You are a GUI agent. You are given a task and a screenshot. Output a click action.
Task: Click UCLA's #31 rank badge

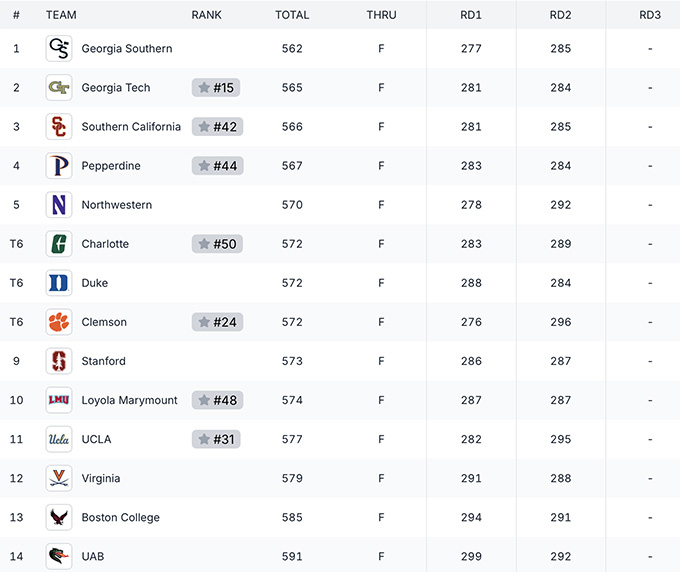pyautogui.click(x=216, y=439)
